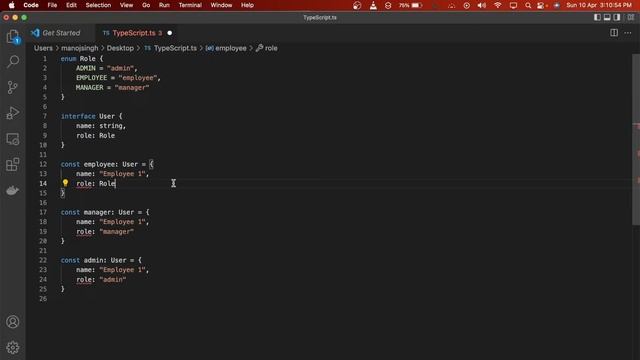The height and width of the screenshot is (360, 640).
Task: Toggle the bottom panel layout button
Action: click(x=607, y=17)
